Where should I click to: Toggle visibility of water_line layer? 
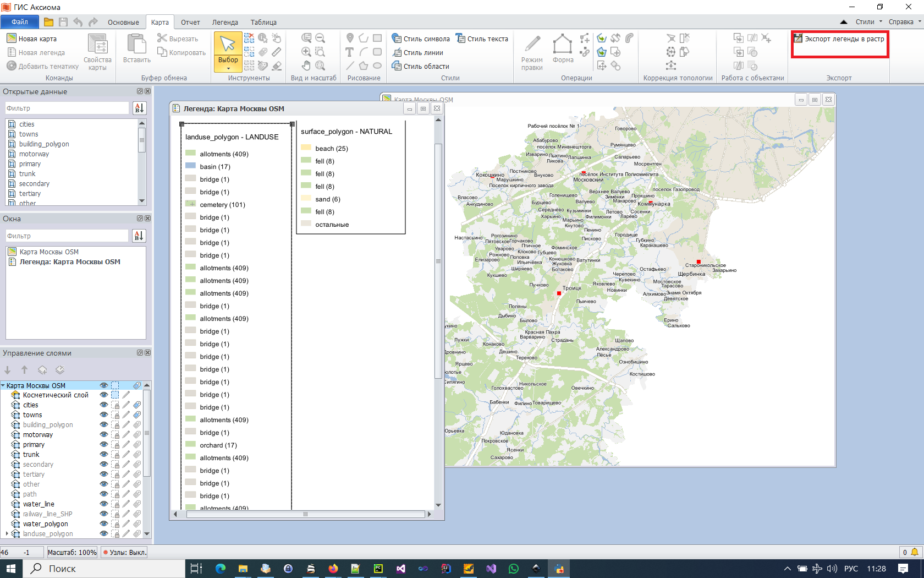tap(103, 504)
